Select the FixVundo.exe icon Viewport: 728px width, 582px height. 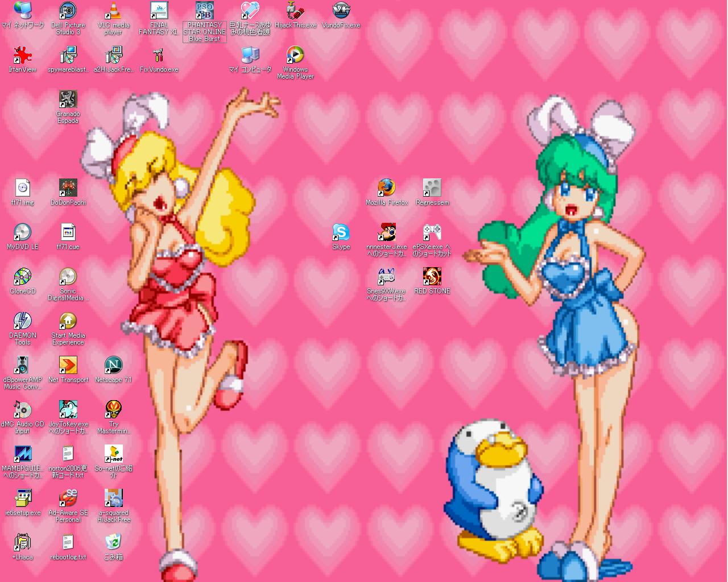[x=159, y=55]
